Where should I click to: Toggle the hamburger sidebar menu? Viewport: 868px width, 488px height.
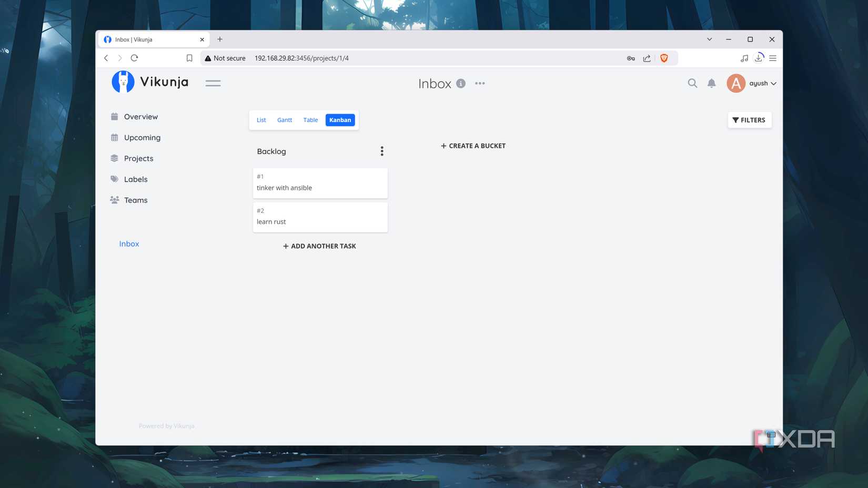(x=213, y=83)
